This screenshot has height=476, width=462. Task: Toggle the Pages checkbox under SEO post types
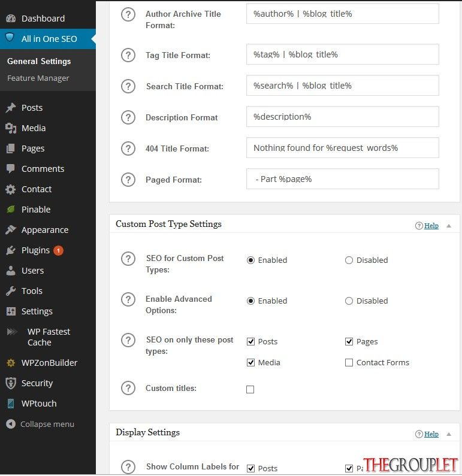point(349,341)
